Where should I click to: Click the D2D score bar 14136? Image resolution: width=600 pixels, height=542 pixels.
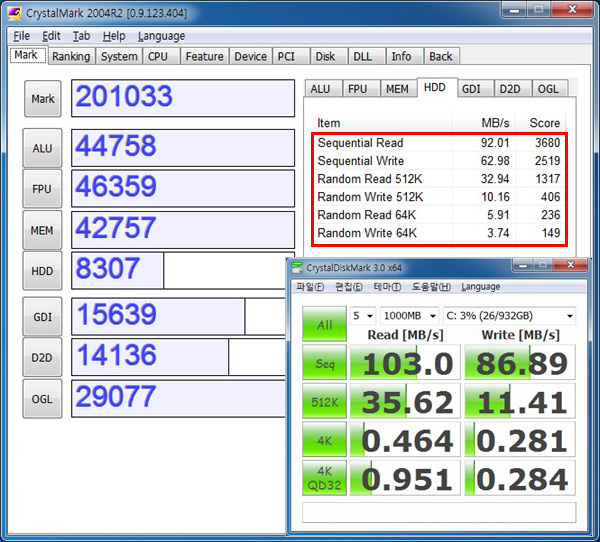[179, 357]
